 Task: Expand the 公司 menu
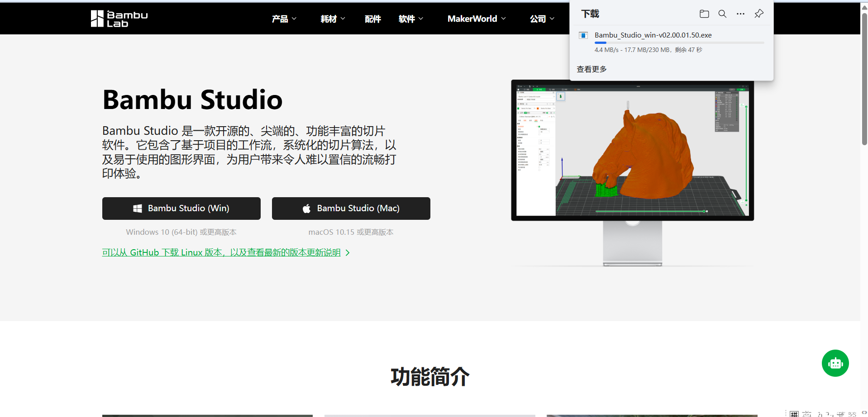(x=542, y=19)
